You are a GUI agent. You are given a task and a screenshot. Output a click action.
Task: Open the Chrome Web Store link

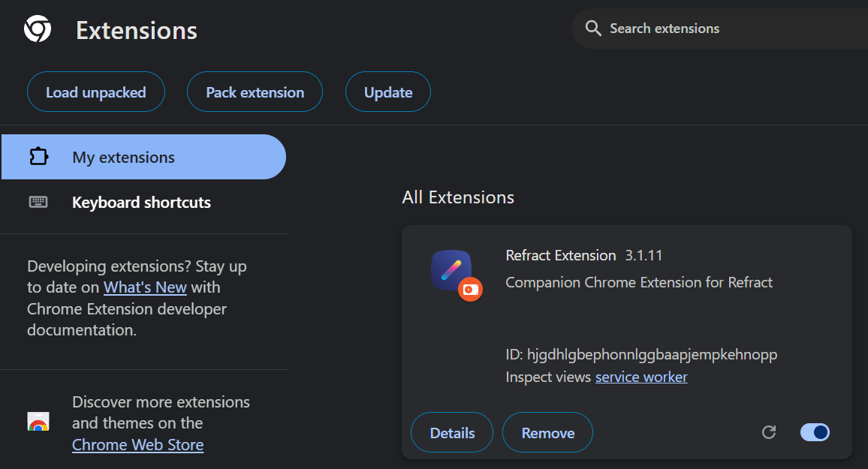click(138, 445)
